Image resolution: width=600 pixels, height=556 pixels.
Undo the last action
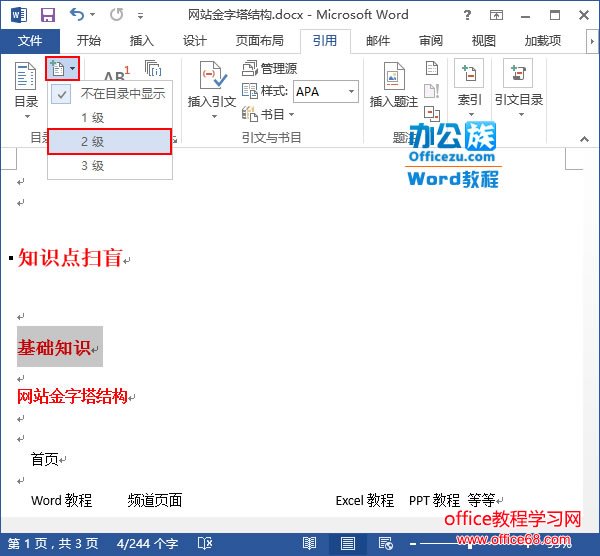click(x=77, y=15)
